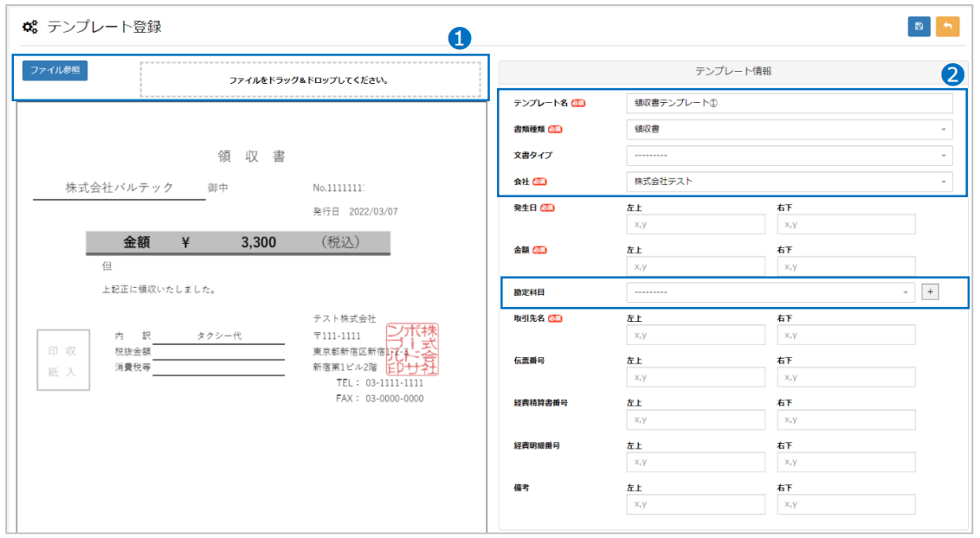This screenshot has width=980, height=538.
Task: Click the 備考 左上 coordinate field
Action: tap(695, 503)
